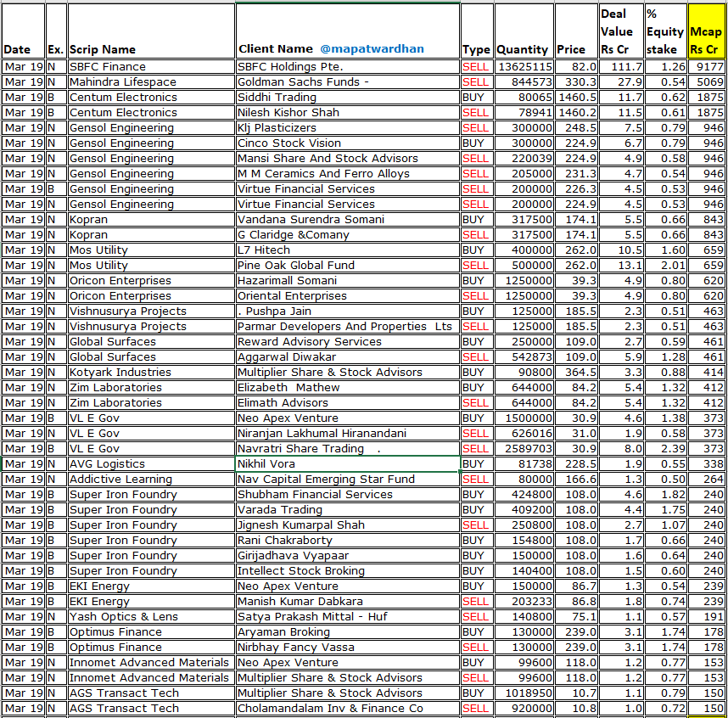Click the 'Price' column header

576,31
